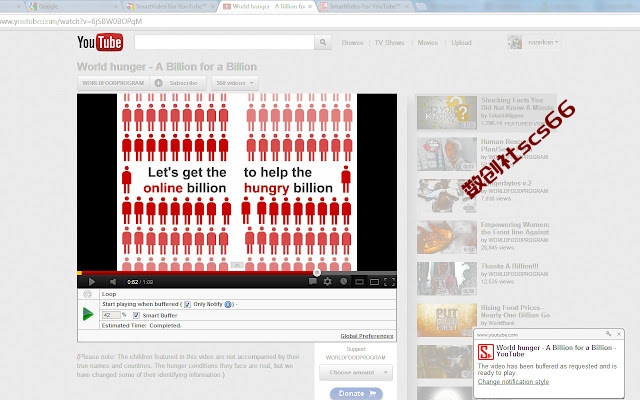Click subscribe plus icon
Image resolution: width=640 pixels, height=400 pixels.
click(158, 83)
